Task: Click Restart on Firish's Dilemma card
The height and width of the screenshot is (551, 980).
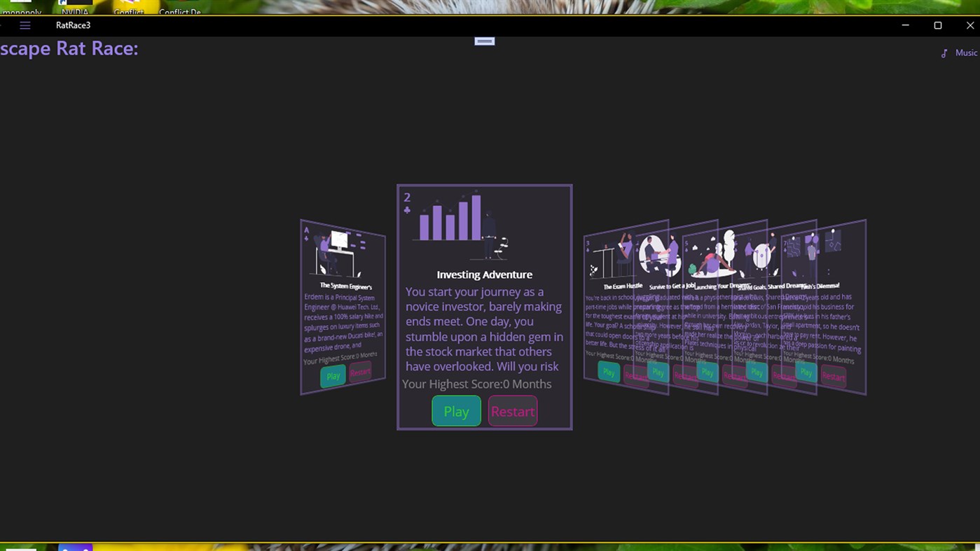Action: (833, 377)
